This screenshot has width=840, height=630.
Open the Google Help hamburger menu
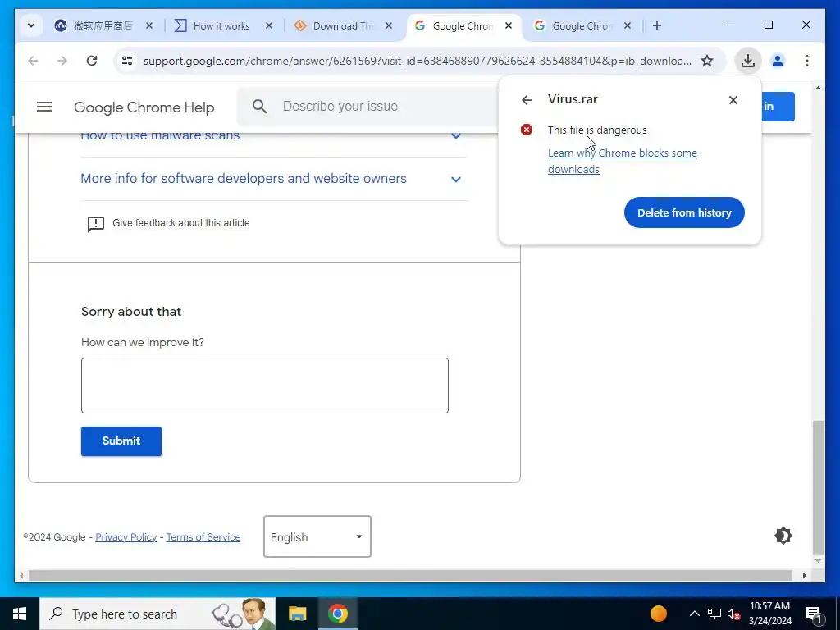(x=44, y=107)
